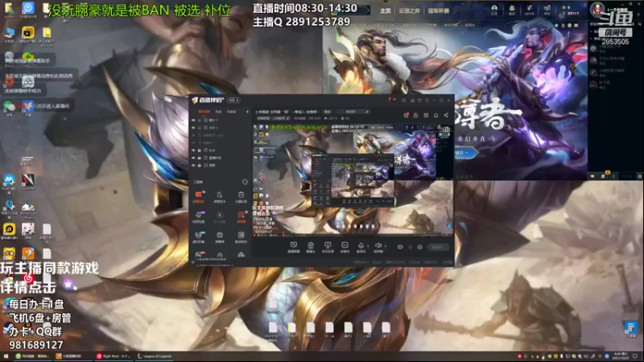Click the round icon beside the toolbox heading

coord(245,182)
